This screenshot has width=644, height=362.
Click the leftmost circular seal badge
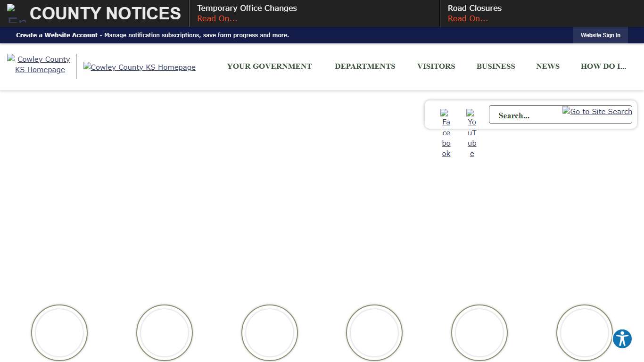[59, 332]
